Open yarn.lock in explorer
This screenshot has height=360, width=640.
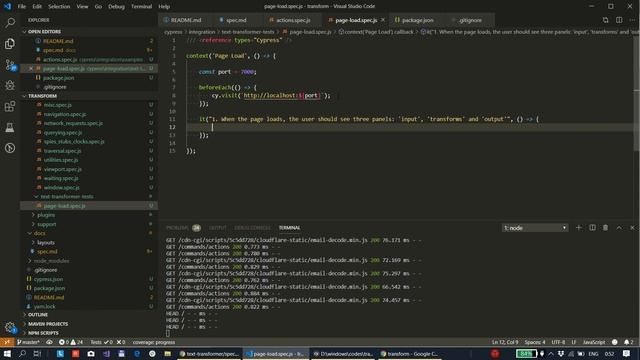[44, 307]
